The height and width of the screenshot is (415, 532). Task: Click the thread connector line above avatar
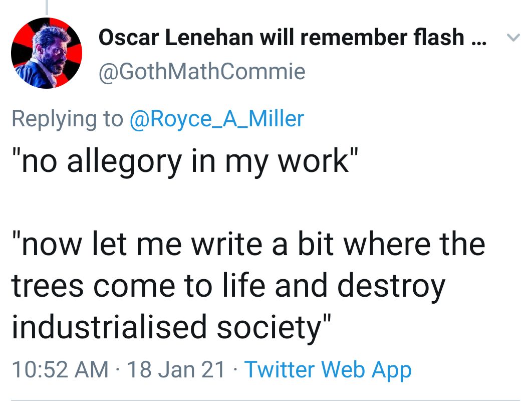click(x=46, y=7)
